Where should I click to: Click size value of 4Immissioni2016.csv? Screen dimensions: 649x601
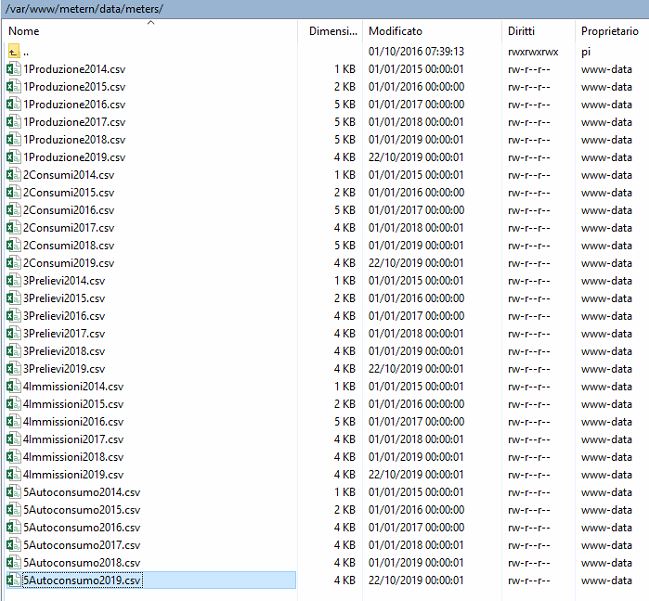click(x=345, y=422)
